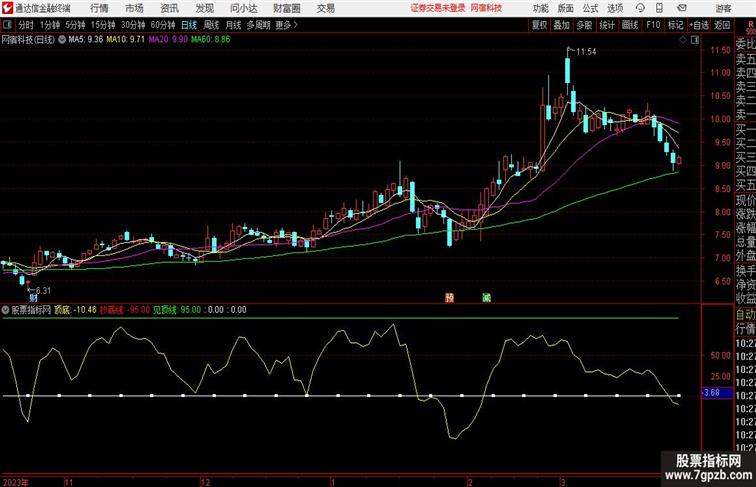Viewport: 756px width, 487px height.
Task: Open the mail envelope icon
Action: 682,8
